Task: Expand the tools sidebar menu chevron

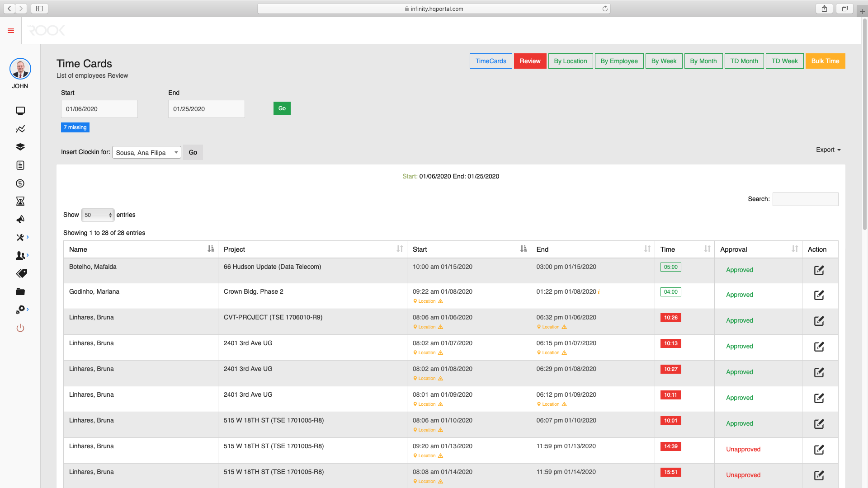Action: coord(26,237)
